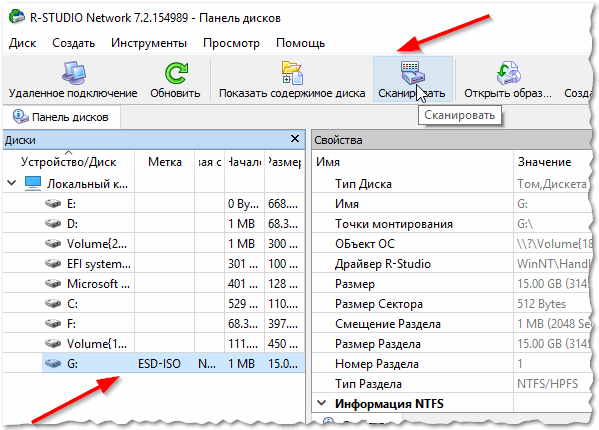Select the C: drive in the list
The image size is (599, 430).
(x=154, y=304)
